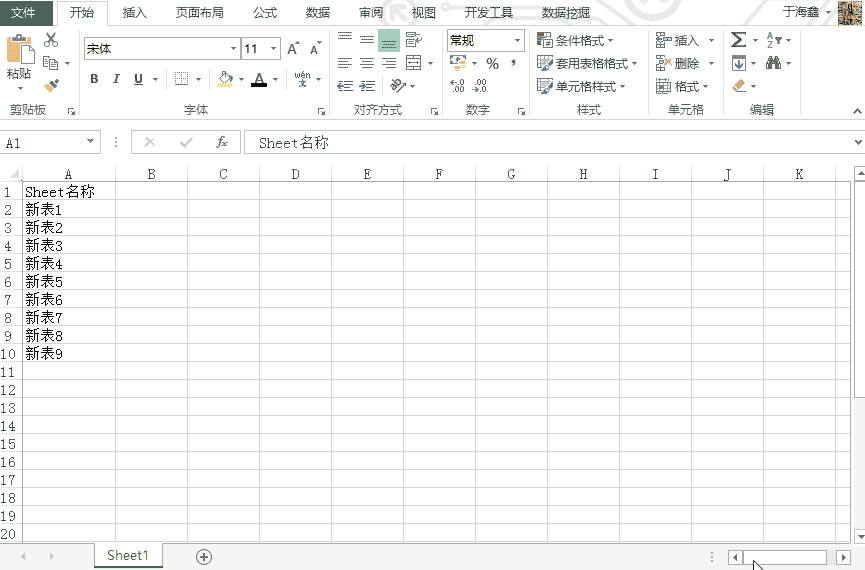
Task: Open the font size dropdown
Action: tap(273, 49)
